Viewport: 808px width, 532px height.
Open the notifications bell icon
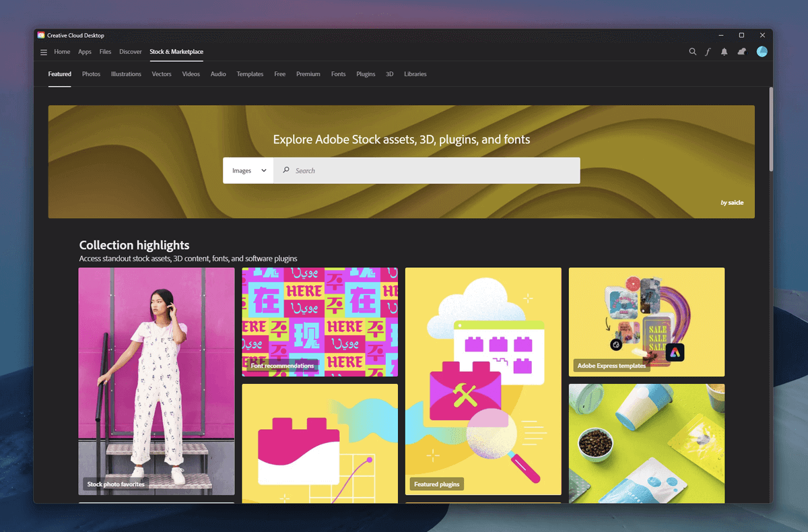(724, 52)
